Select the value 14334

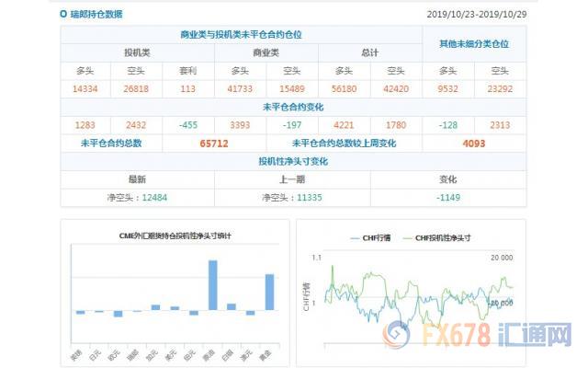(85, 89)
